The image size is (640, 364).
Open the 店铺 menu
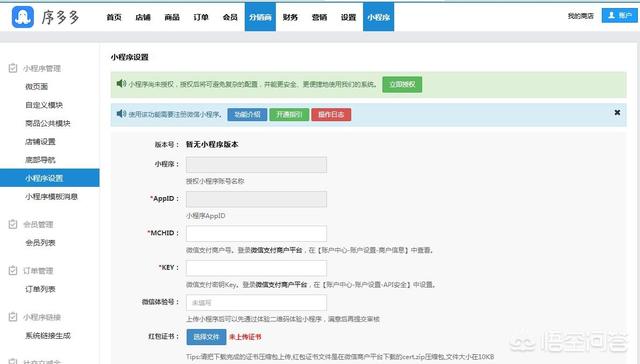tap(143, 17)
